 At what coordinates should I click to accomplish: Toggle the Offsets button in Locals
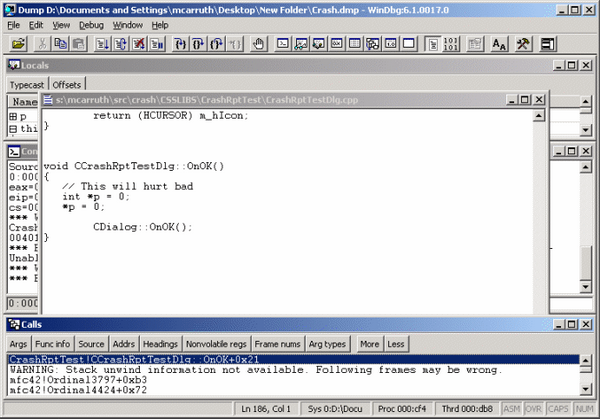pos(67,85)
